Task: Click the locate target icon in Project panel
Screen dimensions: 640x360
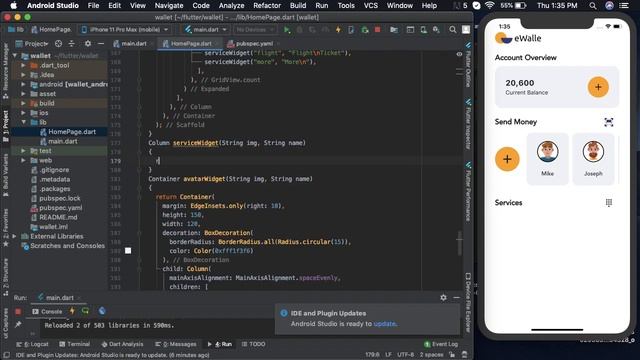Action: 58,44
